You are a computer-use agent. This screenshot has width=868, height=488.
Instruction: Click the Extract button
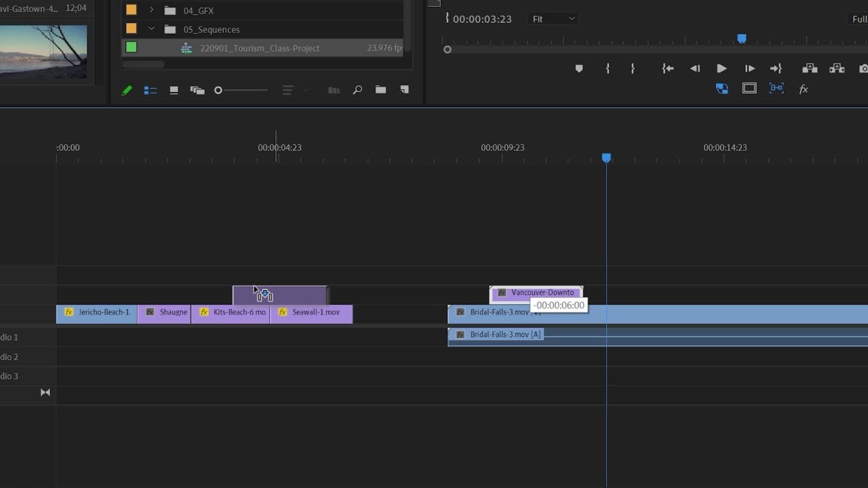[837, 68]
